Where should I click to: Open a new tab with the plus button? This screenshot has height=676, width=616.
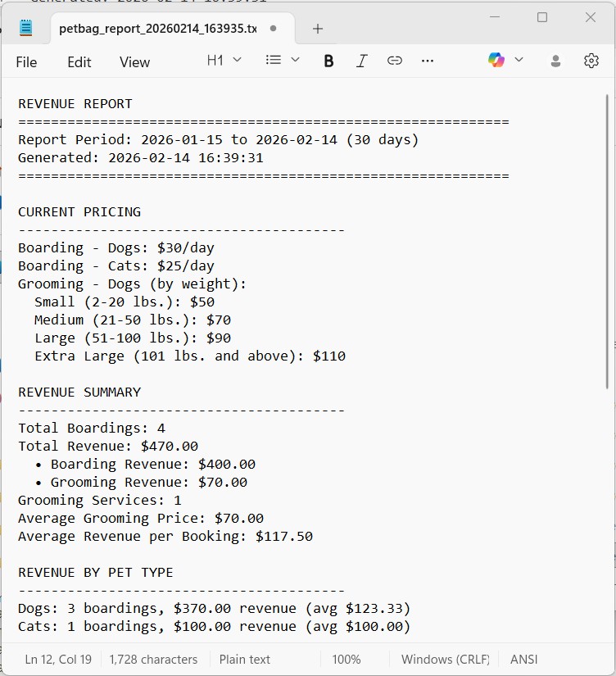coord(317,26)
